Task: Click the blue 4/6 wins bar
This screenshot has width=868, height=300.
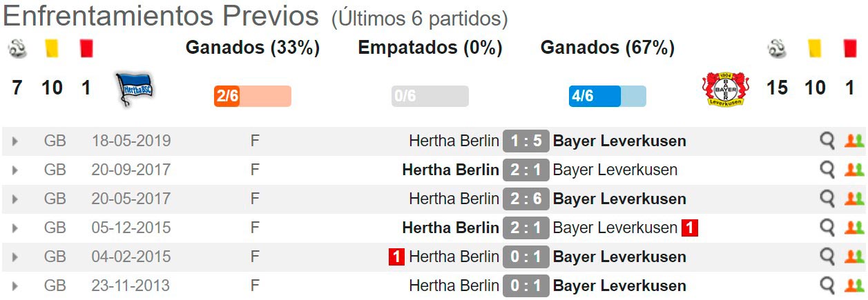Action: click(x=608, y=96)
